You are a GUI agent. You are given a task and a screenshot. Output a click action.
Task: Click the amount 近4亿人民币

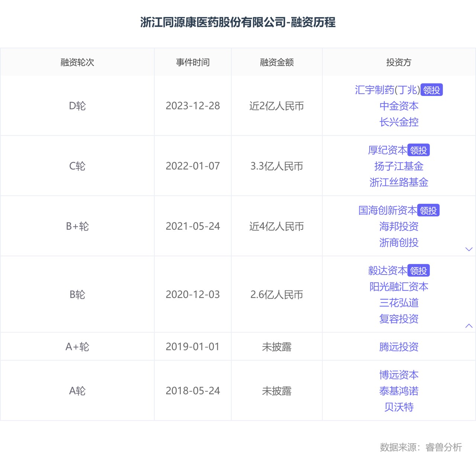277,227
